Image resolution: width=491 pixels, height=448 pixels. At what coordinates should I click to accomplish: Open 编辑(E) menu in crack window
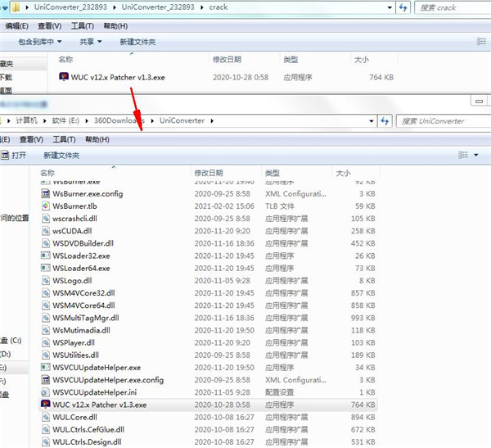[16, 26]
